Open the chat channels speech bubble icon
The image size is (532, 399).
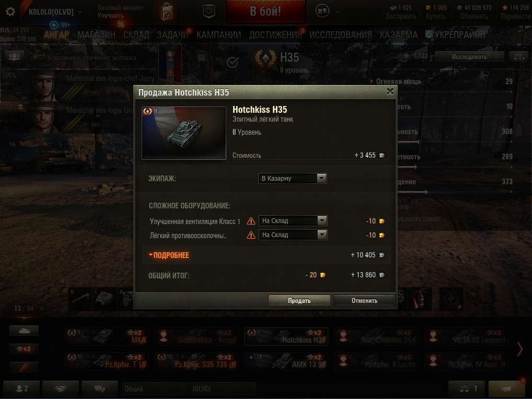click(x=100, y=389)
